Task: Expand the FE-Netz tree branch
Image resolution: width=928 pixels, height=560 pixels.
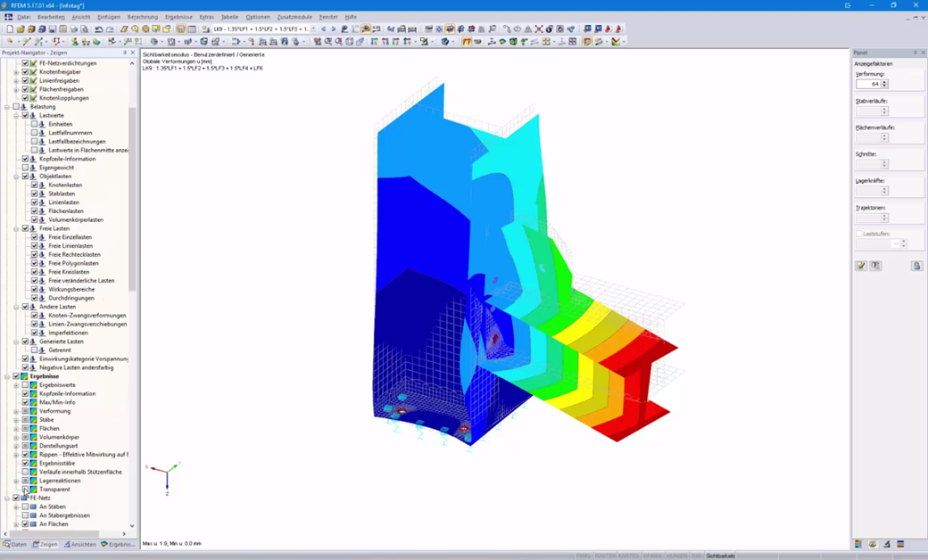Action: click(6, 498)
